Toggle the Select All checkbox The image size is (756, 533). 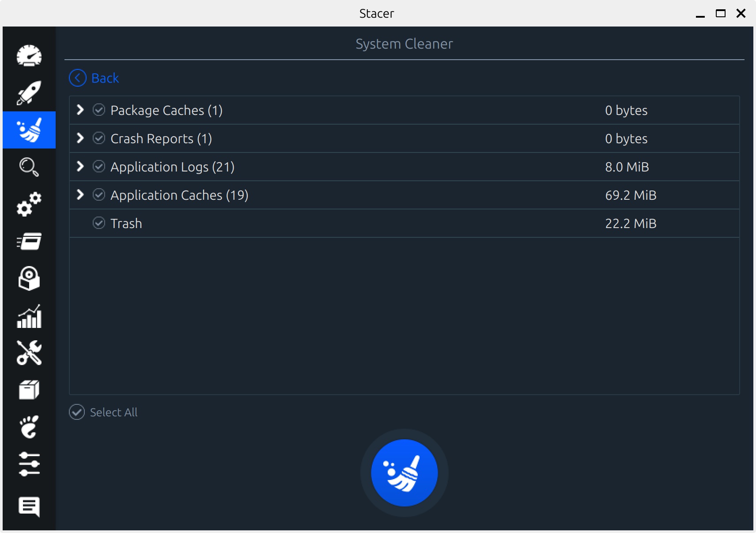pyautogui.click(x=77, y=412)
